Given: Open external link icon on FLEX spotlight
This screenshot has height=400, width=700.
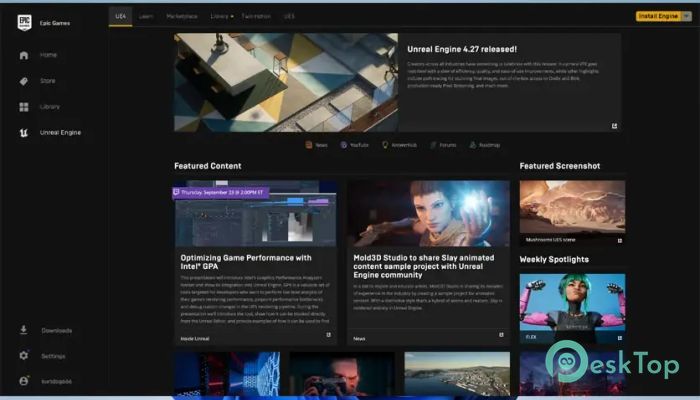Looking at the screenshot, I should click(620, 338).
